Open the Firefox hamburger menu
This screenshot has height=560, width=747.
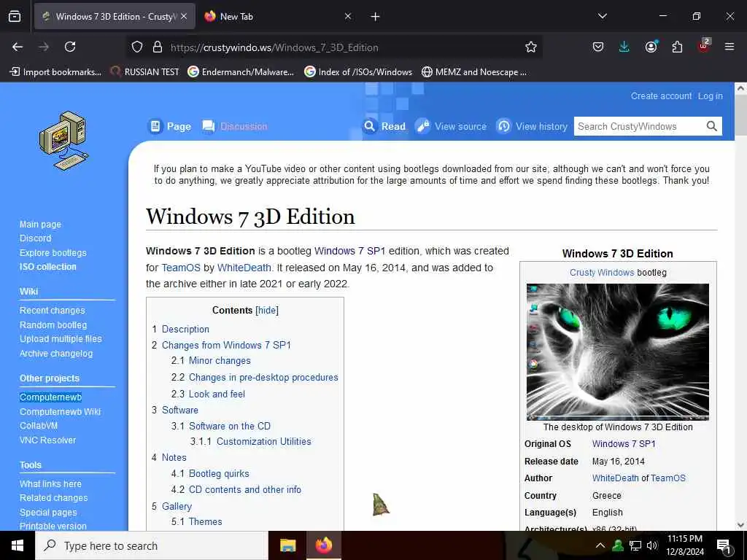pos(729,47)
